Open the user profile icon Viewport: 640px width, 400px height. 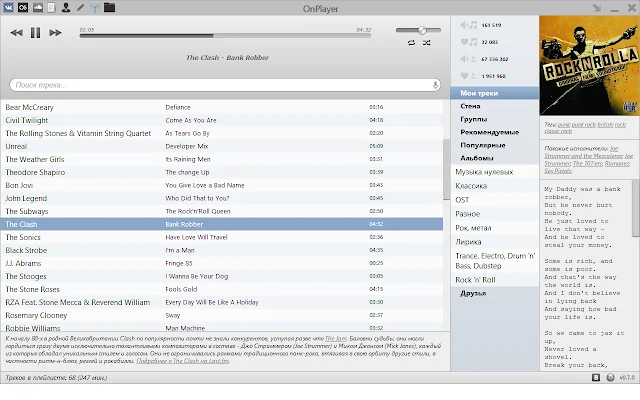66,7
